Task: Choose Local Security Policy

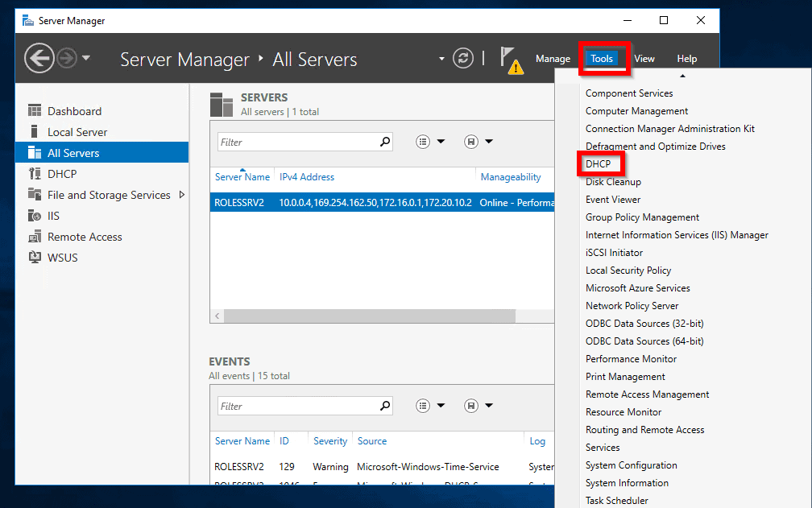Action: 628,270
